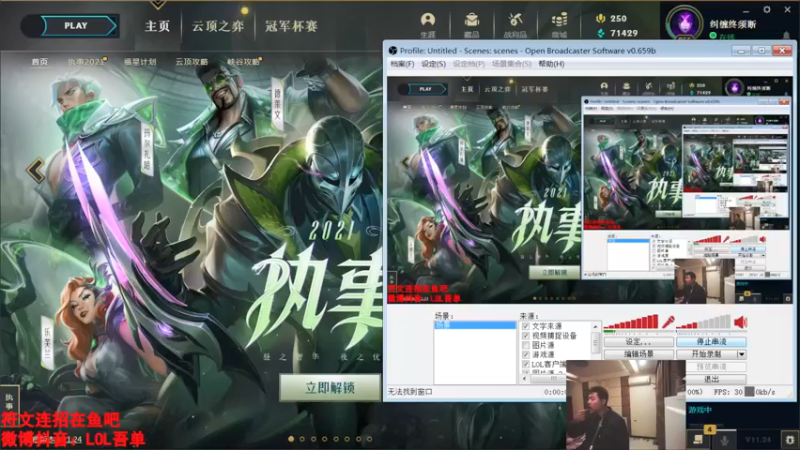Open the 云顶攻略 sub-navigation tab
This screenshot has width=800, height=450.
click(x=191, y=62)
